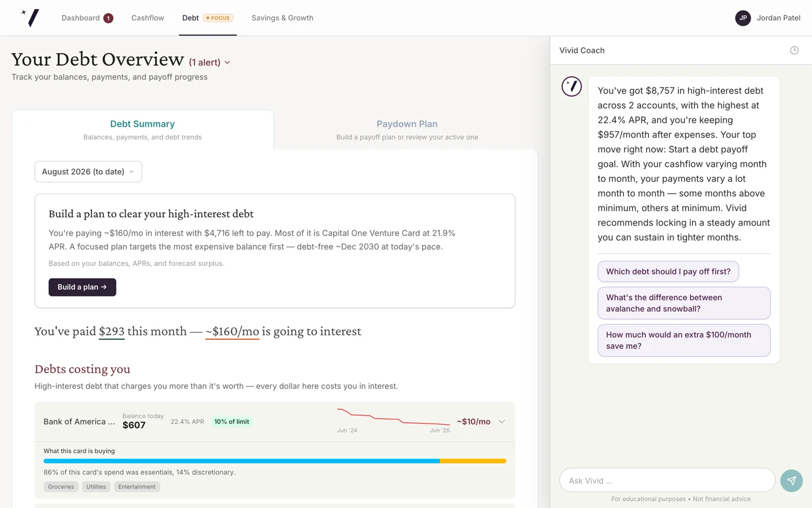This screenshot has height=508, width=812.
Task: Click the "Not financial advice" disclaimer text
Action: 722,499
